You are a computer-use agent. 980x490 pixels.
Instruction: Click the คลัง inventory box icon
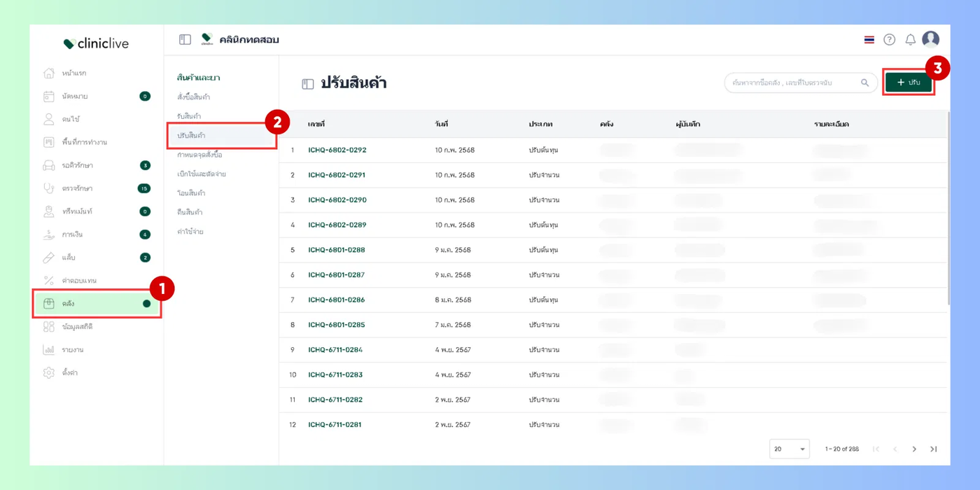[x=48, y=304]
